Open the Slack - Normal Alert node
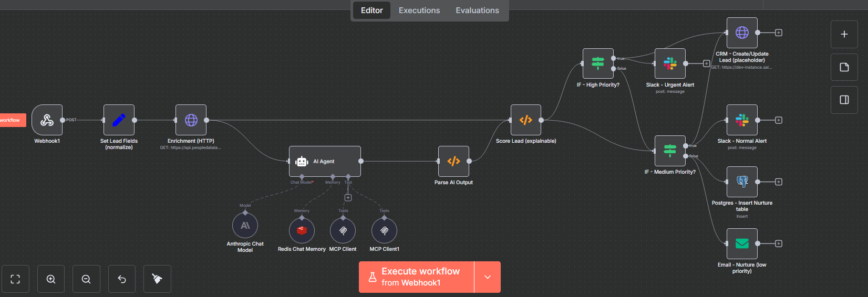Viewport: 868px width, 297px height. (742, 120)
